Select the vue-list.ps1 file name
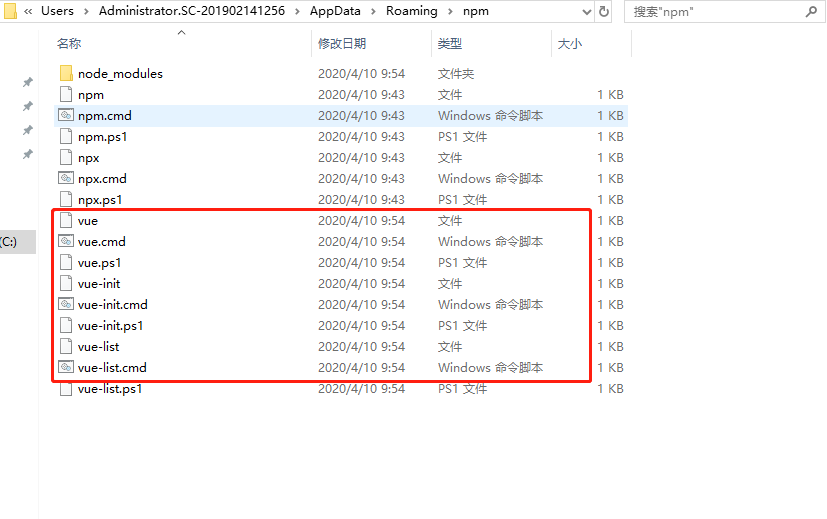Viewport: 827px width, 519px height. point(110,389)
